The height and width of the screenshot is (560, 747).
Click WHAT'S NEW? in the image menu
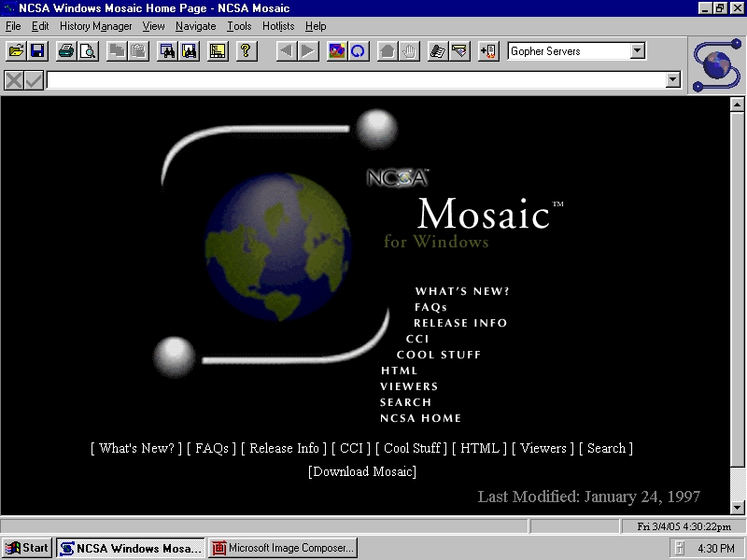tap(462, 291)
